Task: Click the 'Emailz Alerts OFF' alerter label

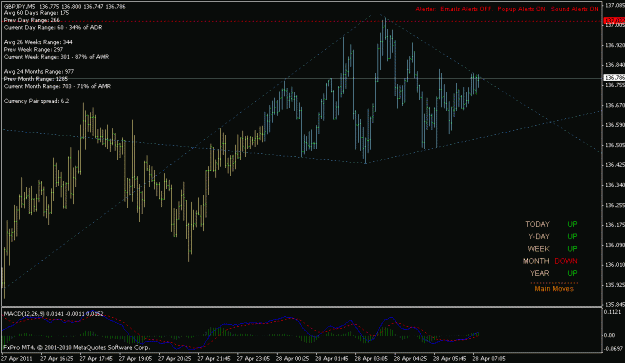Action: (x=466, y=9)
